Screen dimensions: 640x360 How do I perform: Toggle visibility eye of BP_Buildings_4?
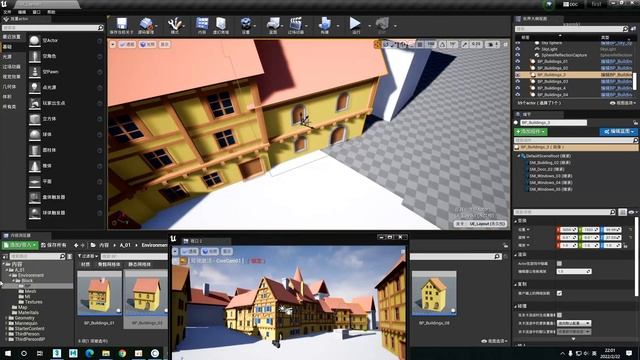(x=518, y=88)
